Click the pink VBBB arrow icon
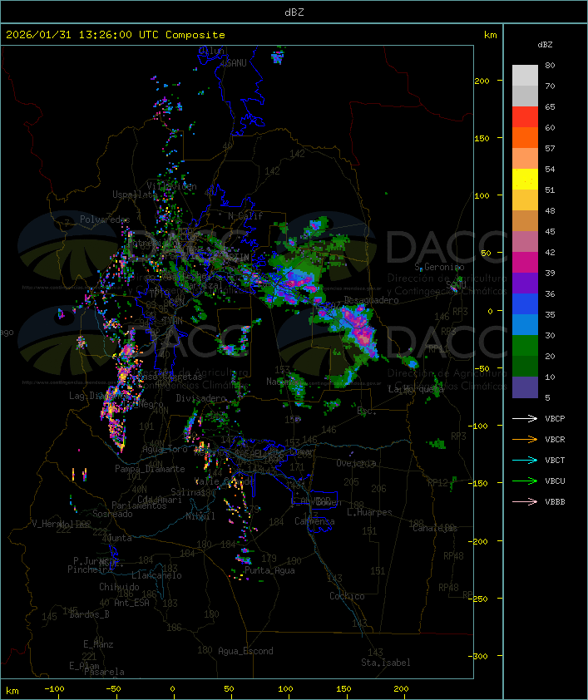588x700 pixels. pyautogui.click(x=526, y=502)
